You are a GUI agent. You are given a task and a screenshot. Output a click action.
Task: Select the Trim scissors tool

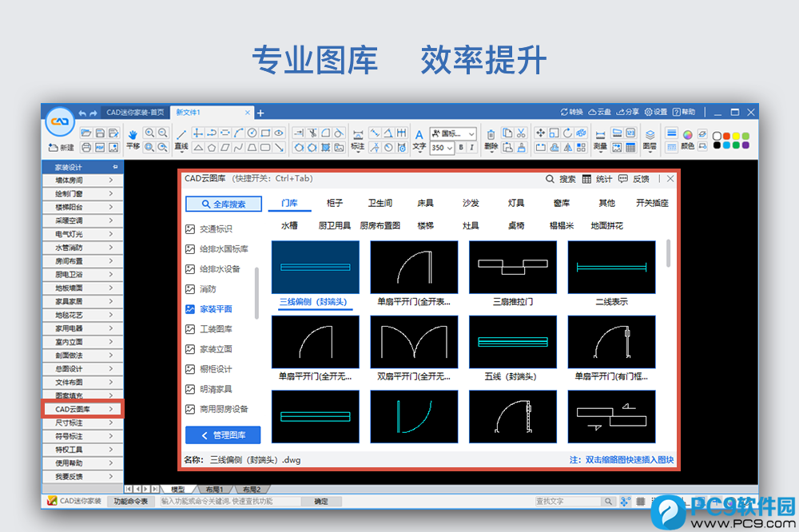pos(312,133)
